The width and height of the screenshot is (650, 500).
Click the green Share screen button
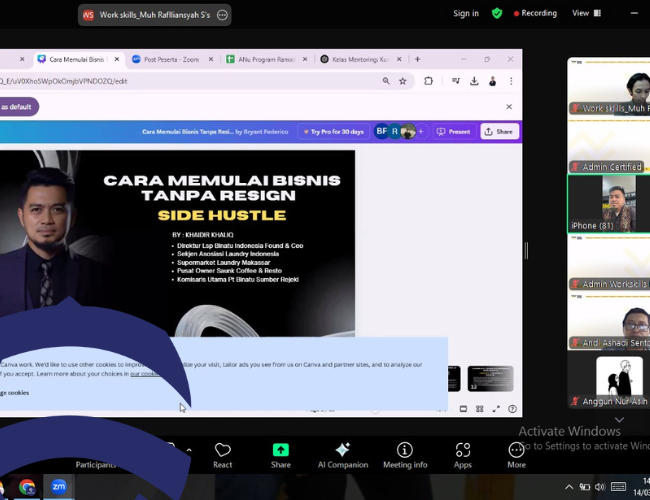(x=281, y=455)
